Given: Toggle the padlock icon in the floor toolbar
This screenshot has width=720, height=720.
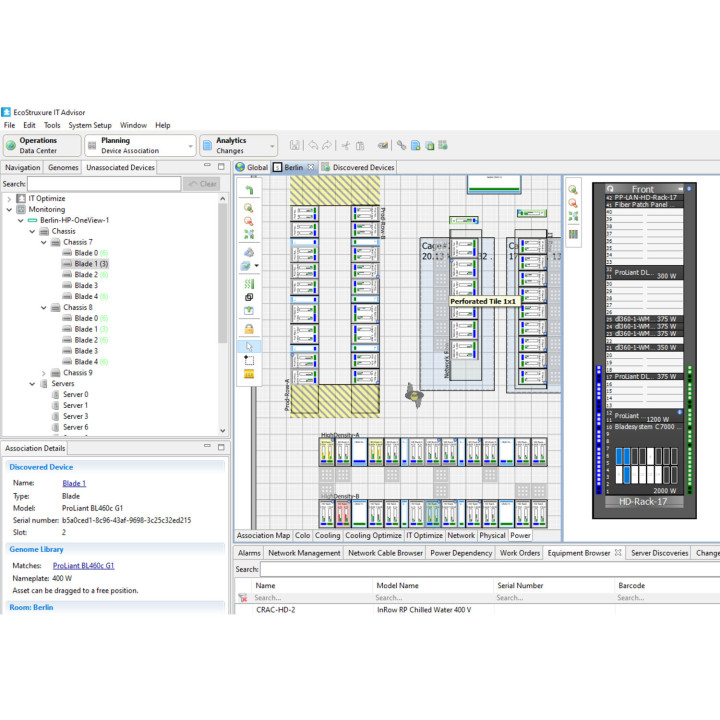Looking at the screenshot, I should (x=249, y=329).
